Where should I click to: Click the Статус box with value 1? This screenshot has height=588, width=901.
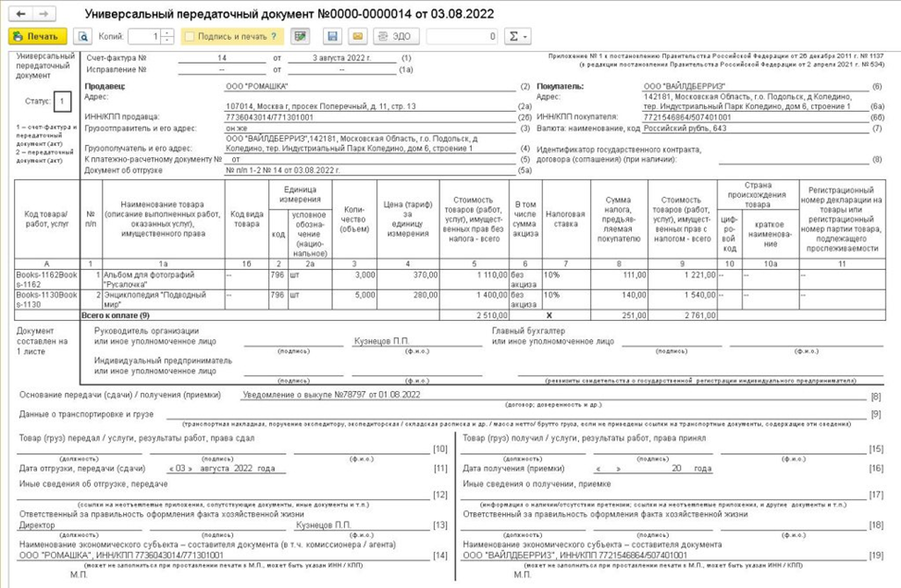coord(61,101)
